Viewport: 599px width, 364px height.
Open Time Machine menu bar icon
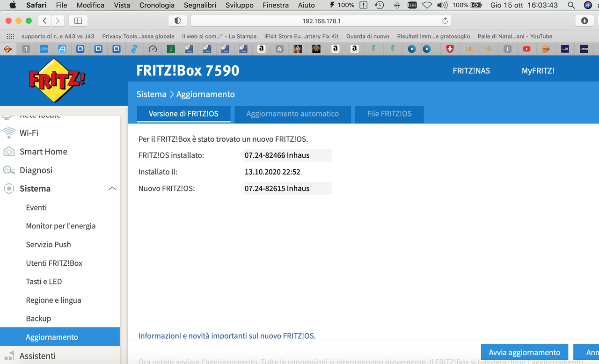[x=380, y=5]
